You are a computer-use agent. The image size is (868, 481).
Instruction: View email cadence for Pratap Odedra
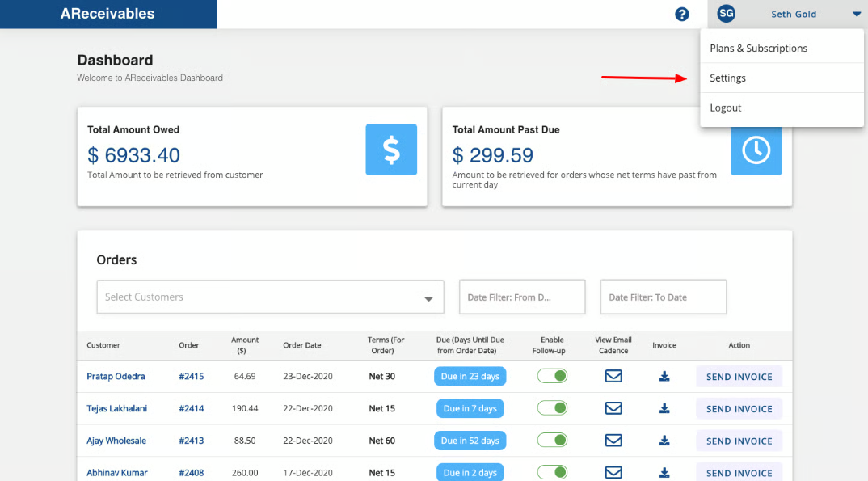[x=613, y=376]
